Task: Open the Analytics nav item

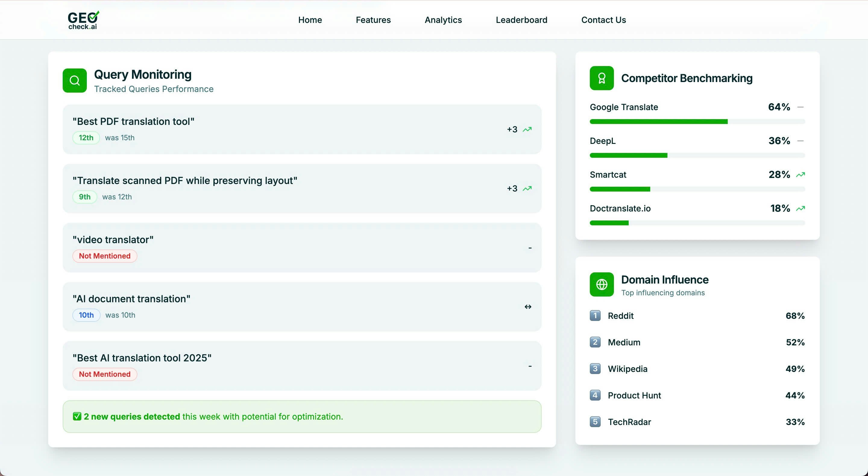Action: 443,20
